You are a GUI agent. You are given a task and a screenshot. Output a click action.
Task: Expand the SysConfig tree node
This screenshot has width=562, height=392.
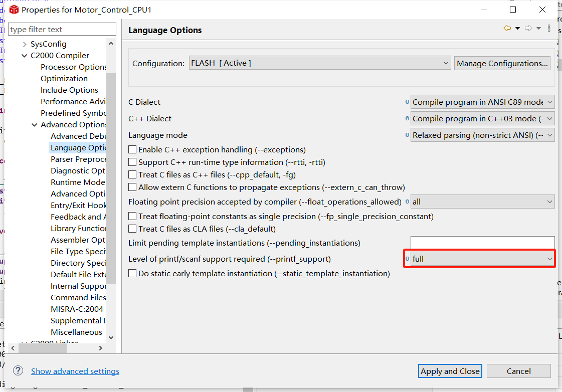(25, 44)
